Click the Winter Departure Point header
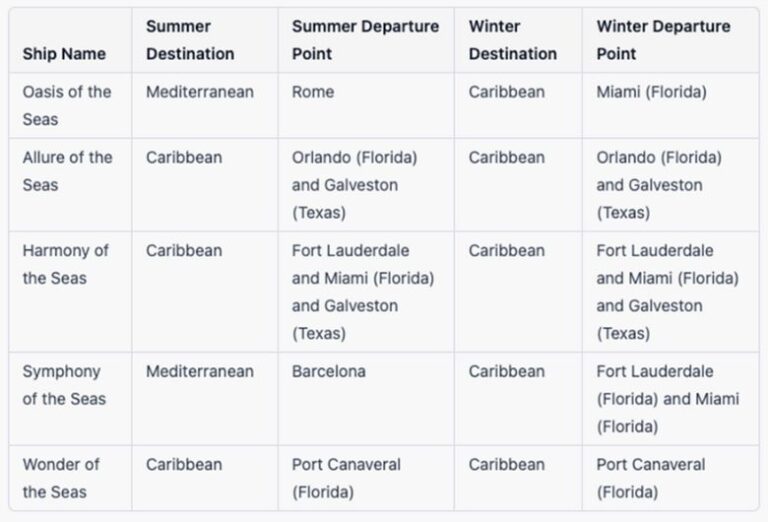 (663, 40)
